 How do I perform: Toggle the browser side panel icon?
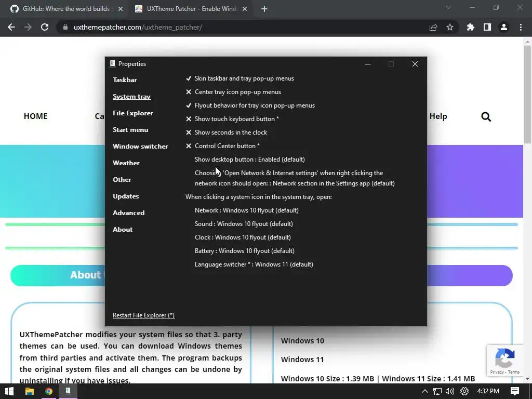487,27
